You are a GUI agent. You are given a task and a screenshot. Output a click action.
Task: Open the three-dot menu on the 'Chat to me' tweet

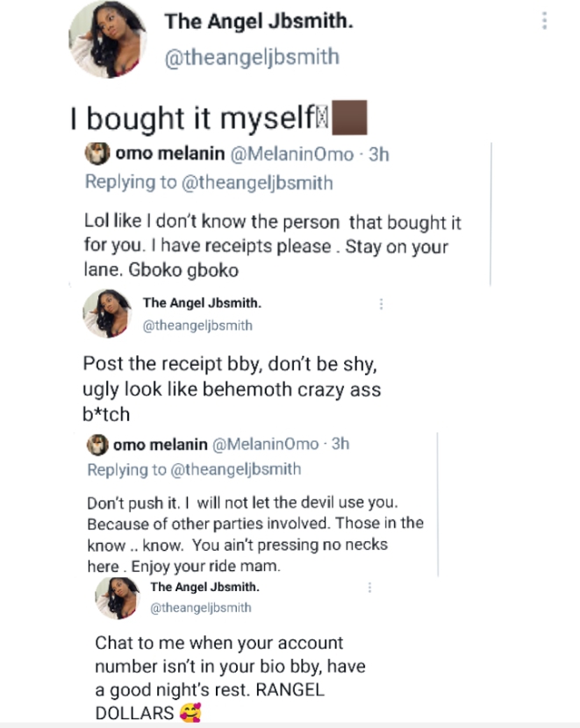tap(371, 587)
